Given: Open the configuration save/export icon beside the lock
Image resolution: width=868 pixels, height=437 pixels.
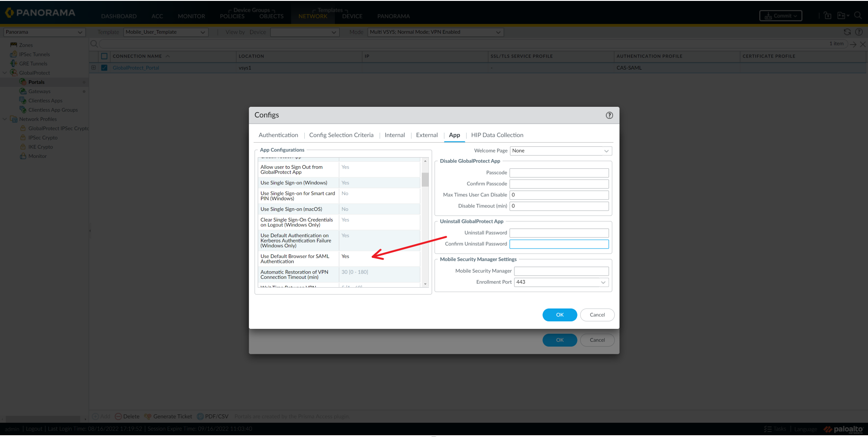Looking at the screenshot, I should (x=843, y=16).
